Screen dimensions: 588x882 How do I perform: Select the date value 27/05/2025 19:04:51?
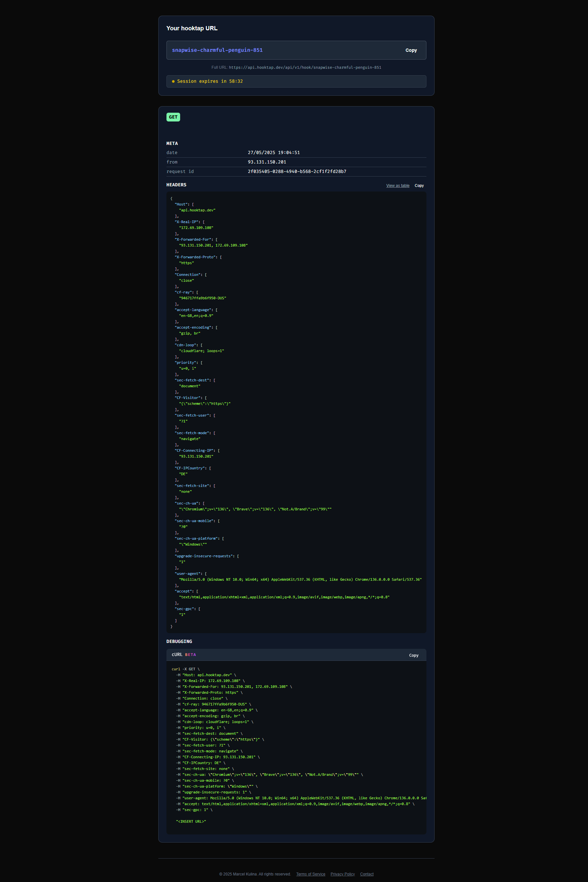point(274,152)
